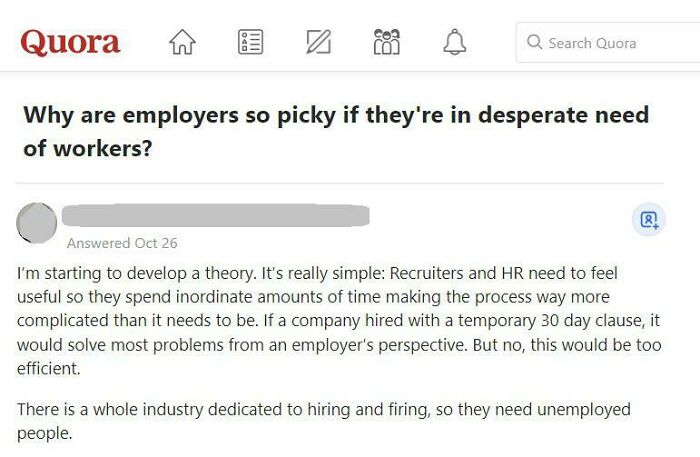Open the Following list icon

click(249, 42)
